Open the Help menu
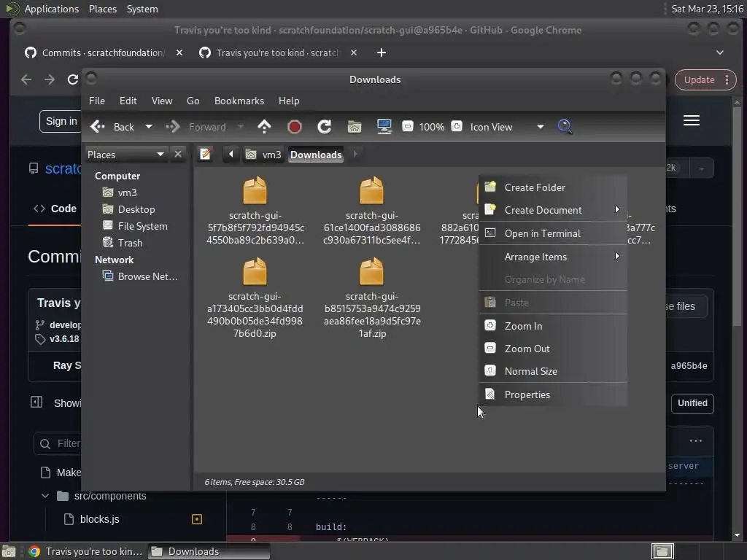Image resolution: width=747 pixels, height=560 pixels. 289,101
